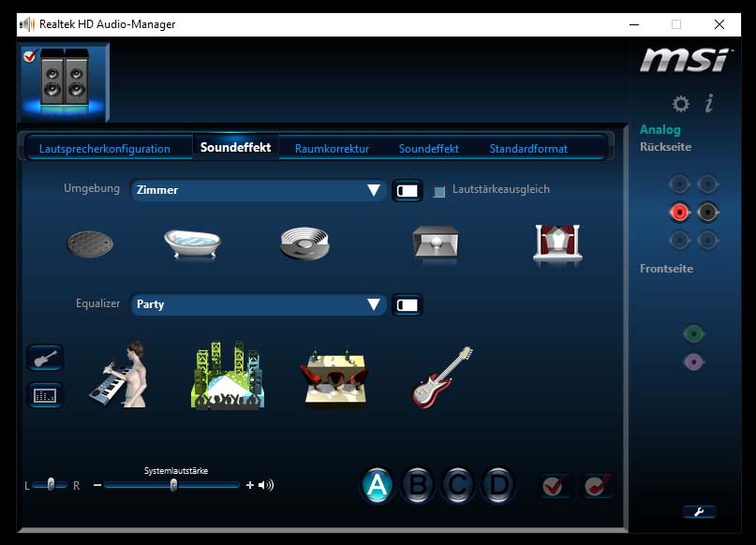Click the MSI logo
The height and width of the screenshot is (545, 756).
point(686,60)
